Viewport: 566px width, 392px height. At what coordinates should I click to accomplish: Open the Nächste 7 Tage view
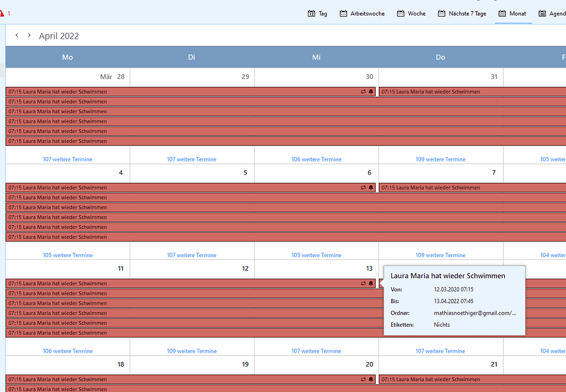[x=462, y=13]
